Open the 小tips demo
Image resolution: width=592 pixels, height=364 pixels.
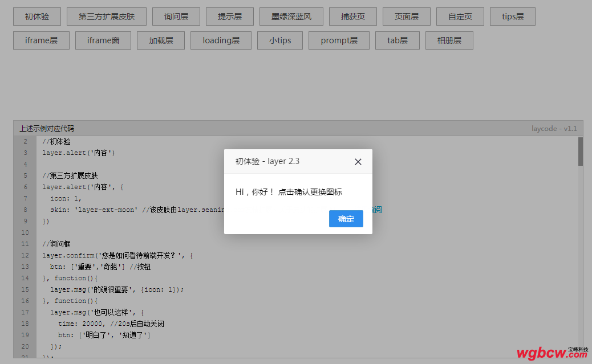click(x=279, y=40)
